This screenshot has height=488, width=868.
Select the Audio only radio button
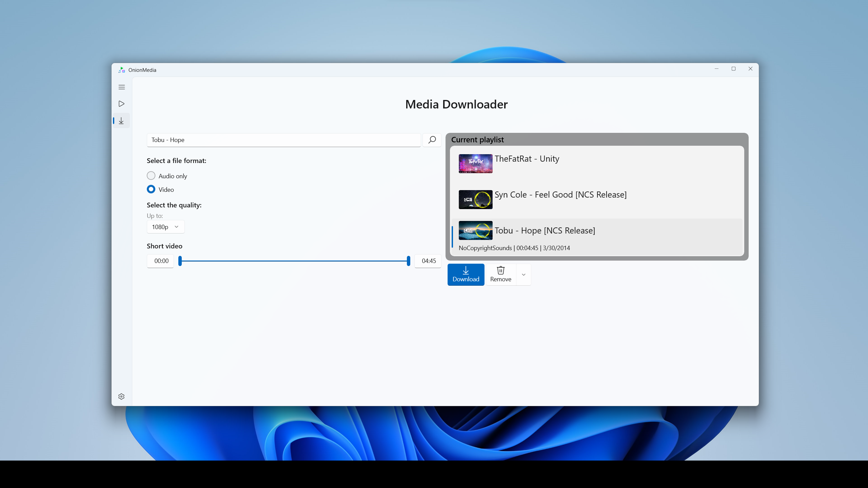click(151, 176)
